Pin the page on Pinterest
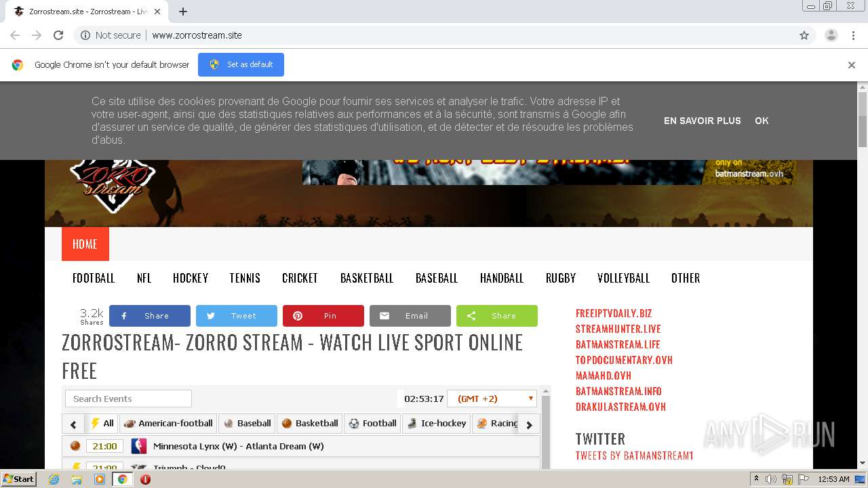Viewport: 868px width, 488px height. click(323, 316)
